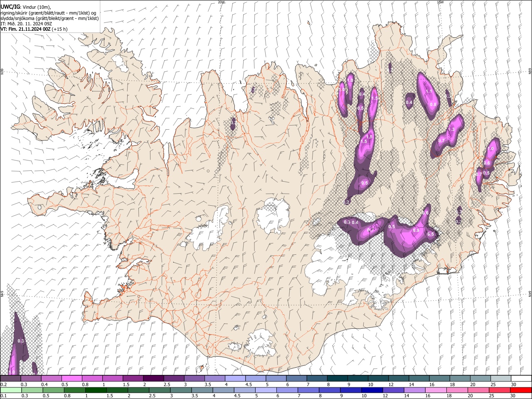Image resolution: width=532 pixels, height=399 pixels.
Task: Select light lavender snow swatch starting at 4
Action: tap(235, 378)
